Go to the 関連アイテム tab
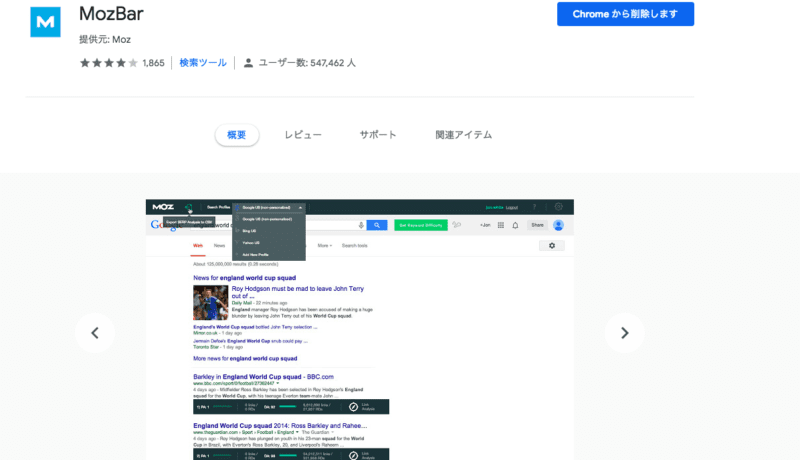This screenshot has height=460, width=800. pos(463,135)
